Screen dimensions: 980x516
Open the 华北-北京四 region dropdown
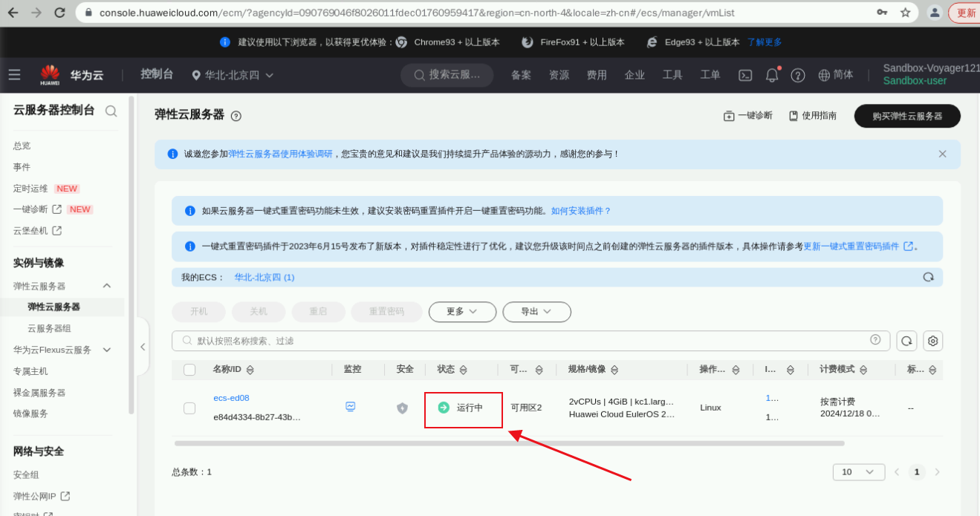click(233, 75)
